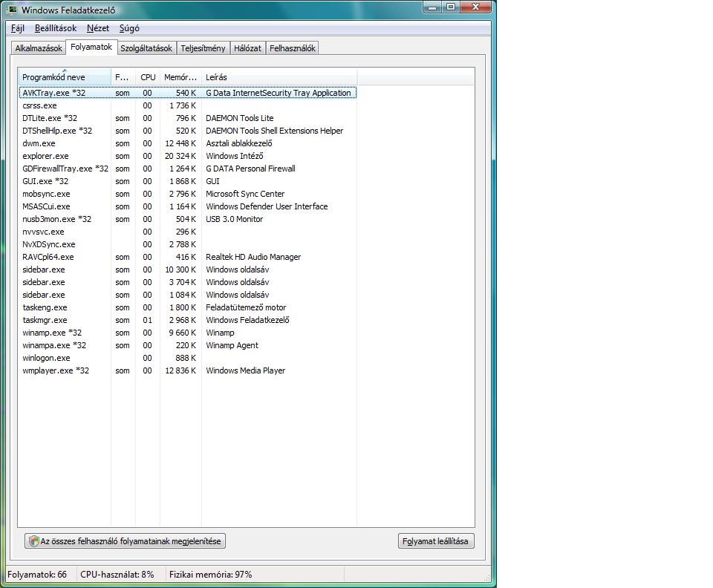Click the 12 448 K memory value

(180, 143)
